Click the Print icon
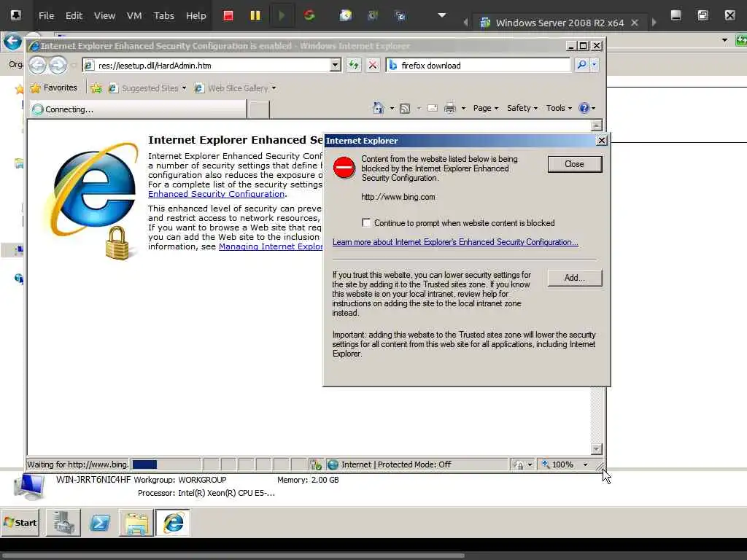Viewport: 747px width, 560px height. pos(449,108)
